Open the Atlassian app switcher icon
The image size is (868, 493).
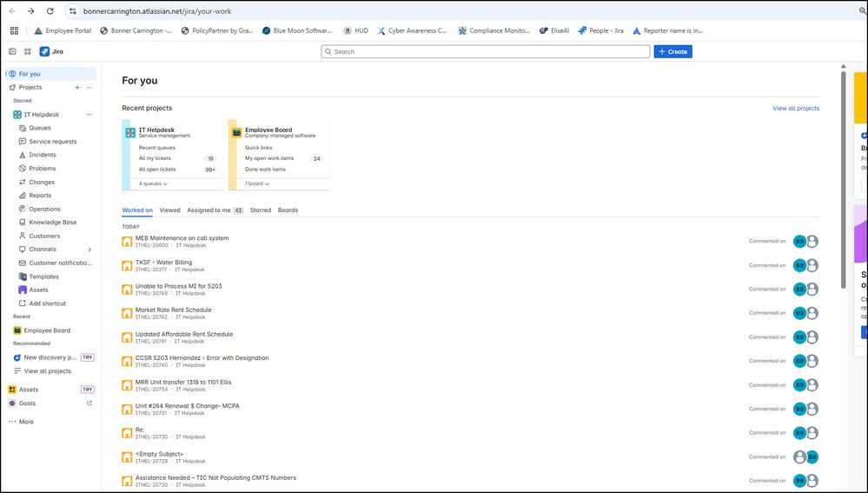28,51
